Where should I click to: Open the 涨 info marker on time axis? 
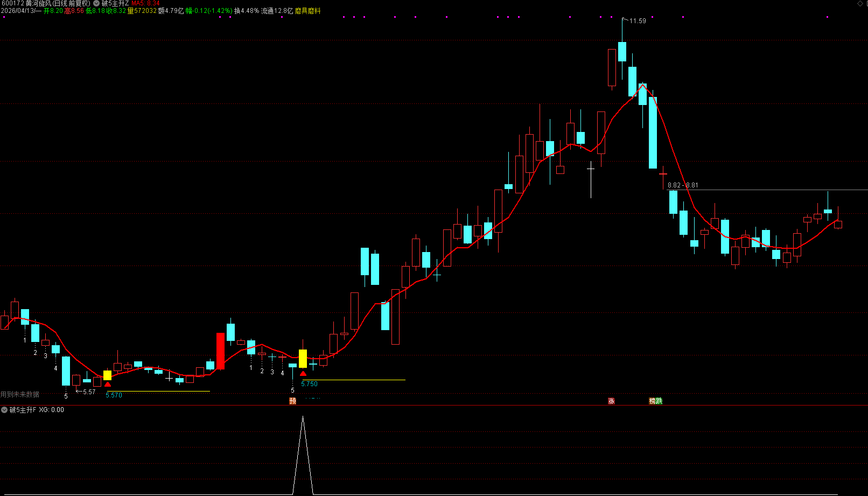coord(612,401)
